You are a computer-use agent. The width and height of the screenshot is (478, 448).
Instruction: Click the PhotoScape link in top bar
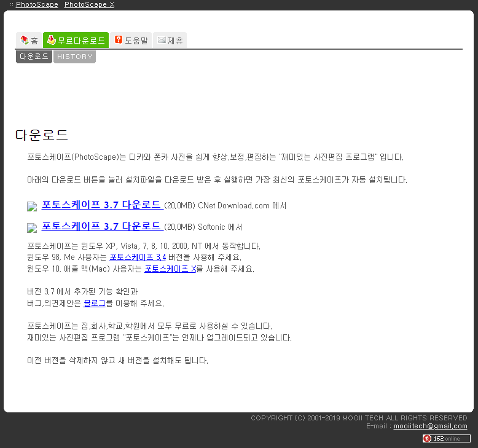click(37, 4)
